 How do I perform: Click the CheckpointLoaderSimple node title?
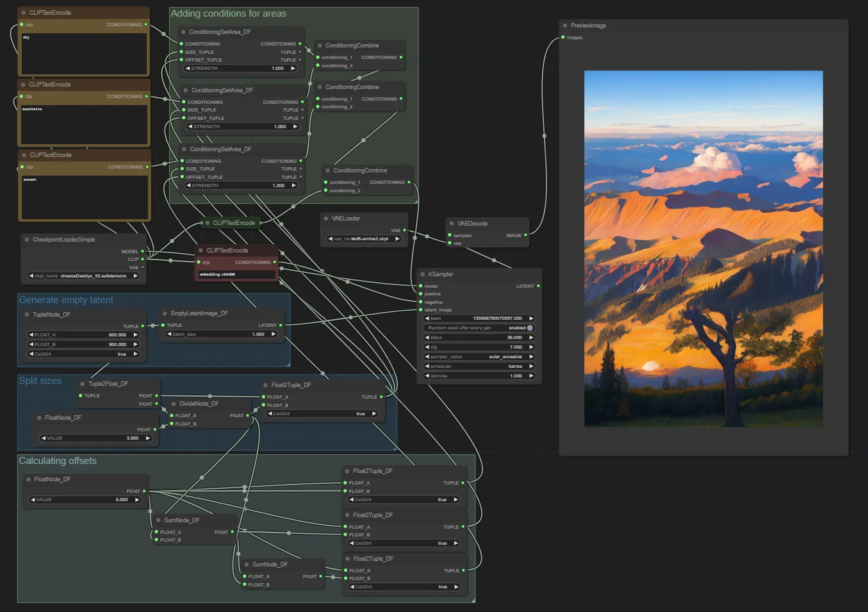[x=63, y=240]
